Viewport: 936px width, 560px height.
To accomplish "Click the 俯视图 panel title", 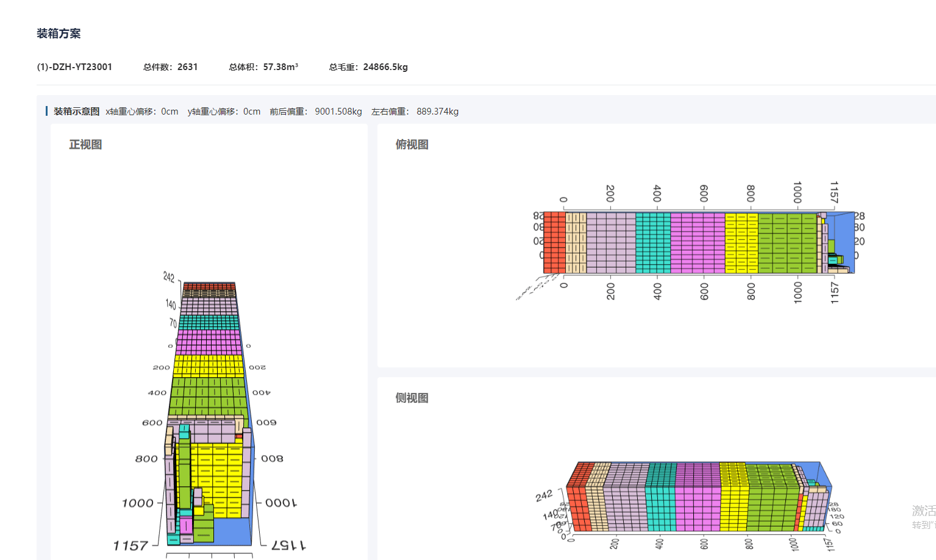I will point(412,144).
